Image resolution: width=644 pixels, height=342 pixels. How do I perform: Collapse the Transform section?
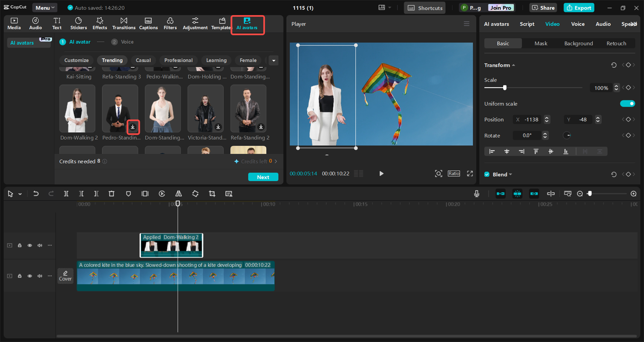513,65
